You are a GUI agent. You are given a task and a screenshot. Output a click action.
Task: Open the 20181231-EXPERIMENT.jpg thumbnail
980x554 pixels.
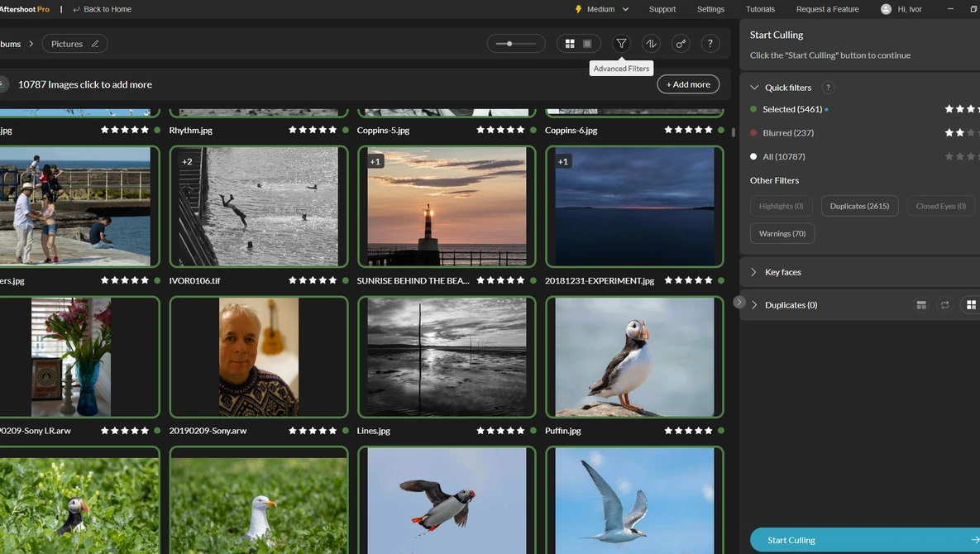(x=634, y=206)
